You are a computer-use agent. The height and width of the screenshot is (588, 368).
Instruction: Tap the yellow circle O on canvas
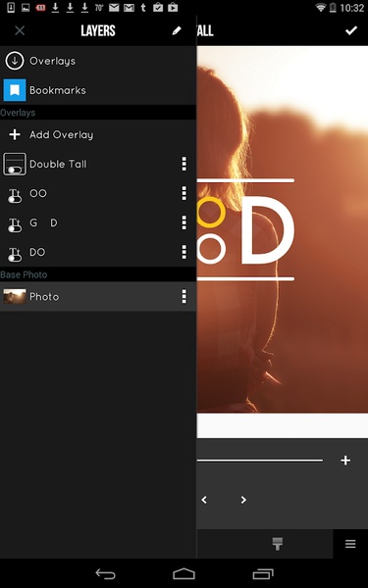210,213
